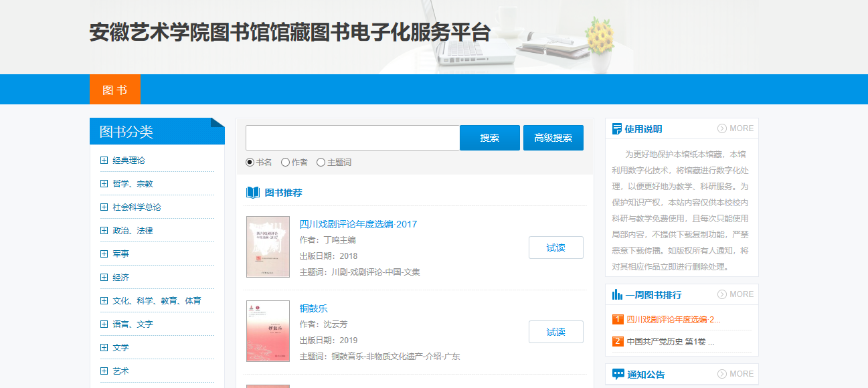Click rank 1 badge in weekly ranking

coord(618,319)
